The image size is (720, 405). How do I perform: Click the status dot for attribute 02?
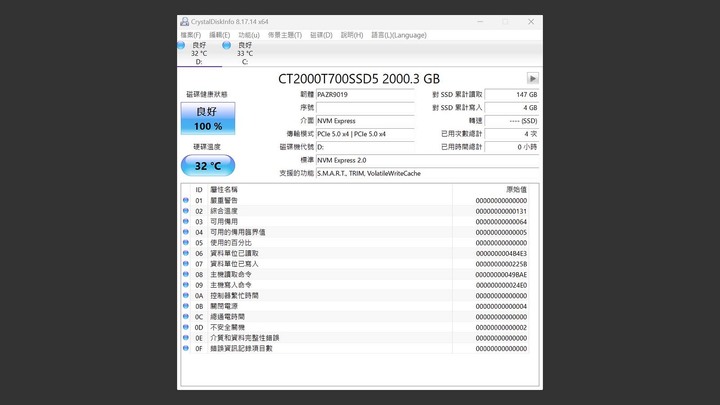[x=186, y=211]
